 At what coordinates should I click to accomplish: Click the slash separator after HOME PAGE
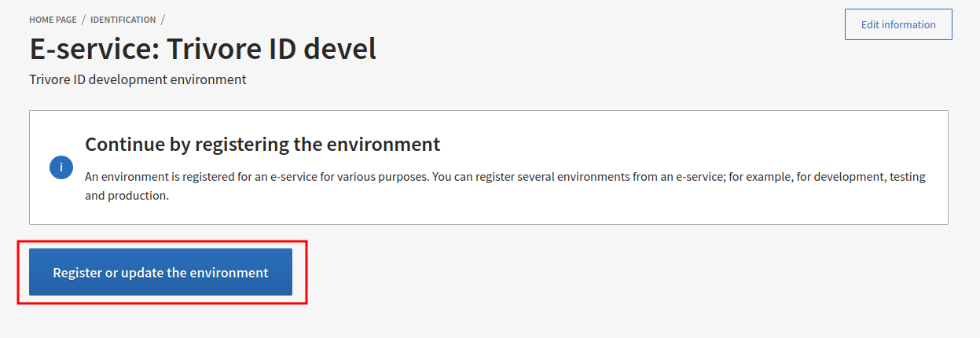pyautogui.click(x=83, y=20)
